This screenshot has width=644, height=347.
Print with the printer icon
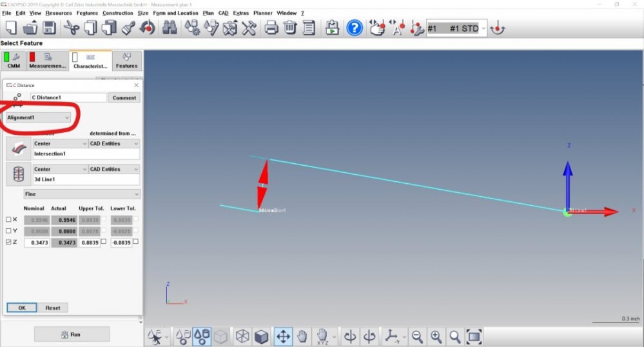pos(271,28)
